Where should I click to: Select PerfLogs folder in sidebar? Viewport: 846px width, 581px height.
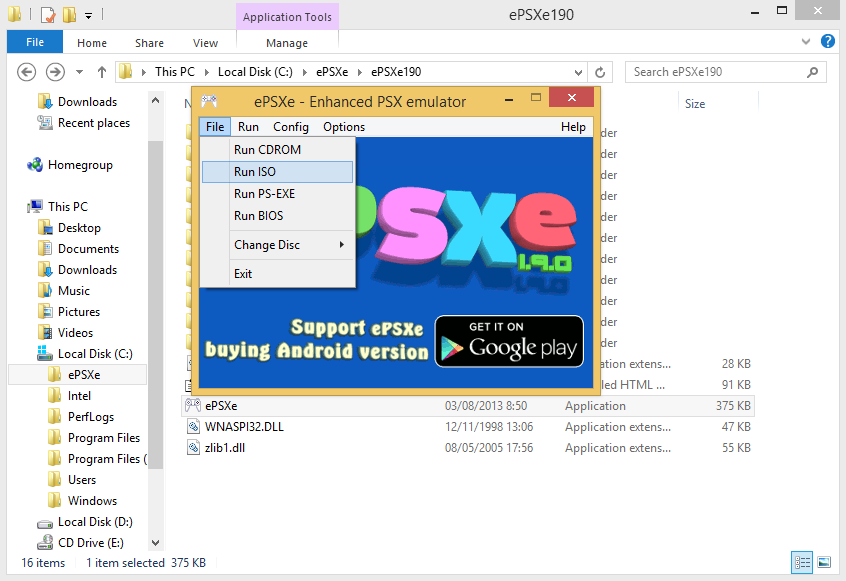click(91, 417)
